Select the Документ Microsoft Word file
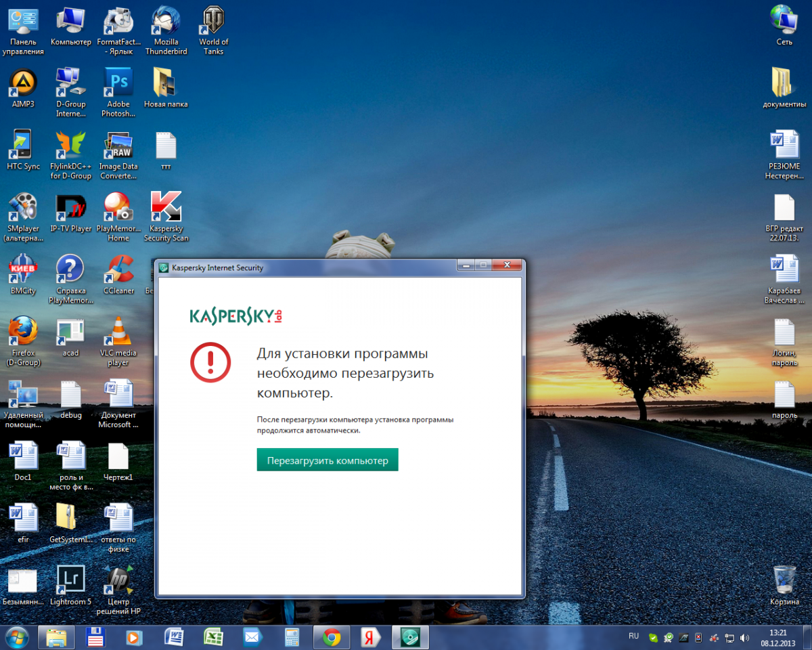Image resolution: width=812 pixels, height=650 pixels. [118, 404]
